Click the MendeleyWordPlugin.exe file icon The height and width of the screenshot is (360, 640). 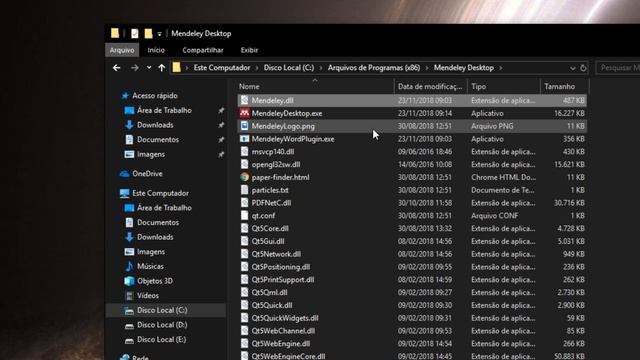[244, 139]
